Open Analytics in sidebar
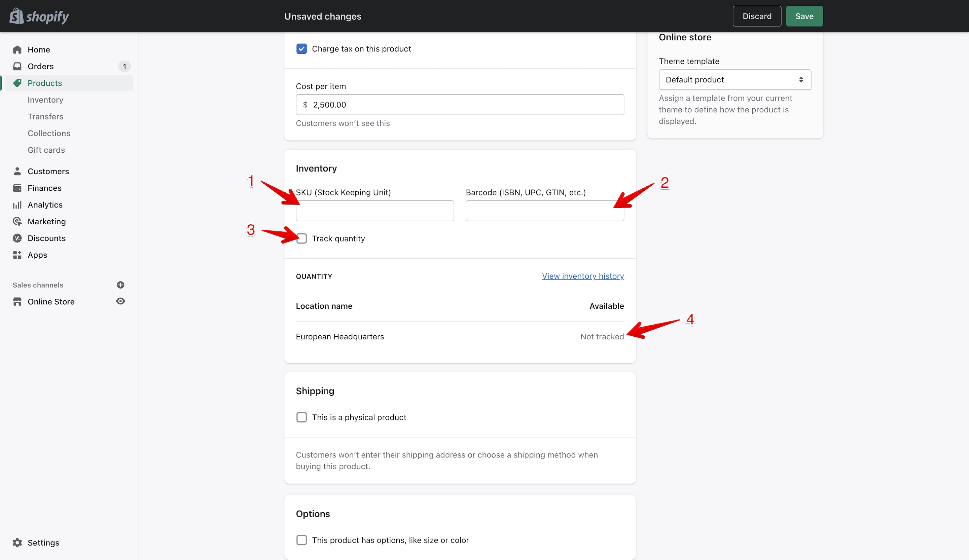Viewport: 969px width, 560px height. [x=45, y=204]
